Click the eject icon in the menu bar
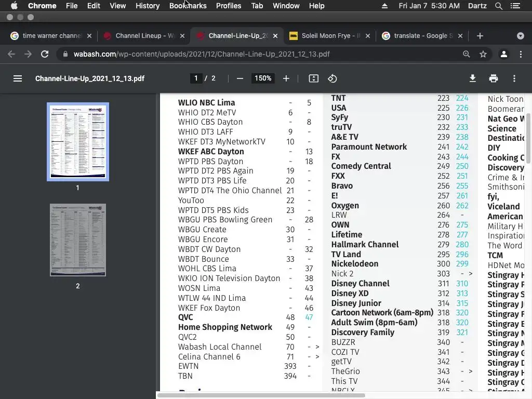The width and height of the screenshot is (532, 399). pyautogui.click(x=385, y=6)
